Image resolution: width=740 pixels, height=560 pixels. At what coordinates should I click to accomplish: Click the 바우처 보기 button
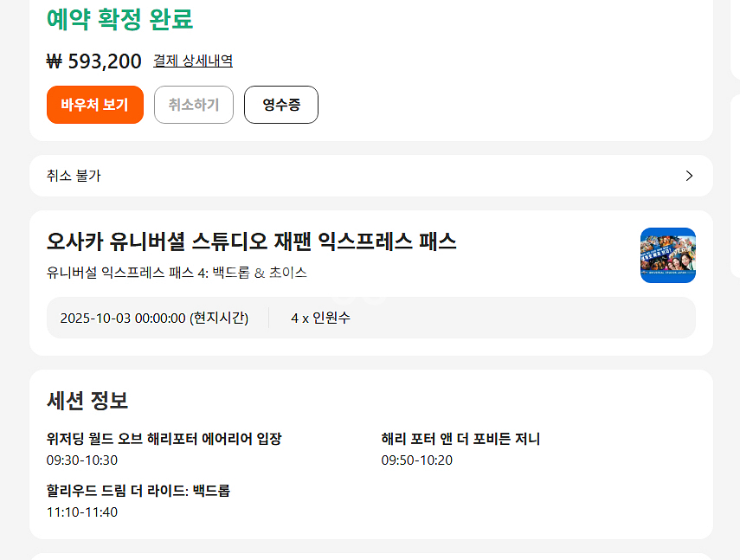point(94,104)
